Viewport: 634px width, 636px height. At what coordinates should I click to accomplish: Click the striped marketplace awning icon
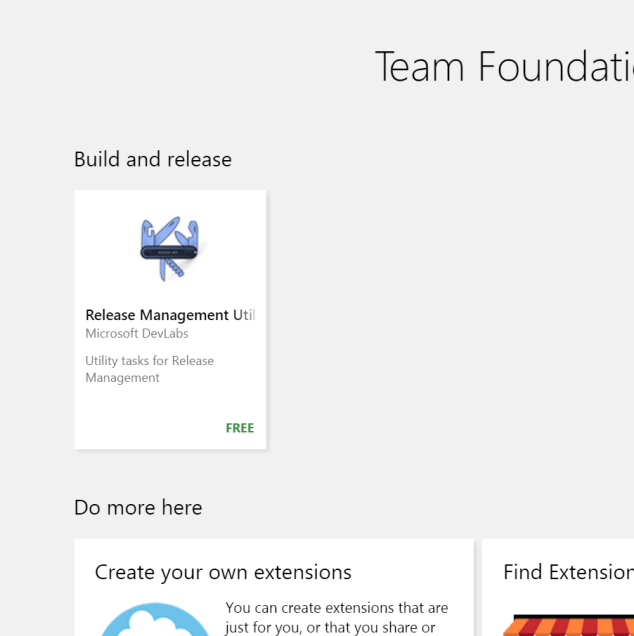click(568, 626)
